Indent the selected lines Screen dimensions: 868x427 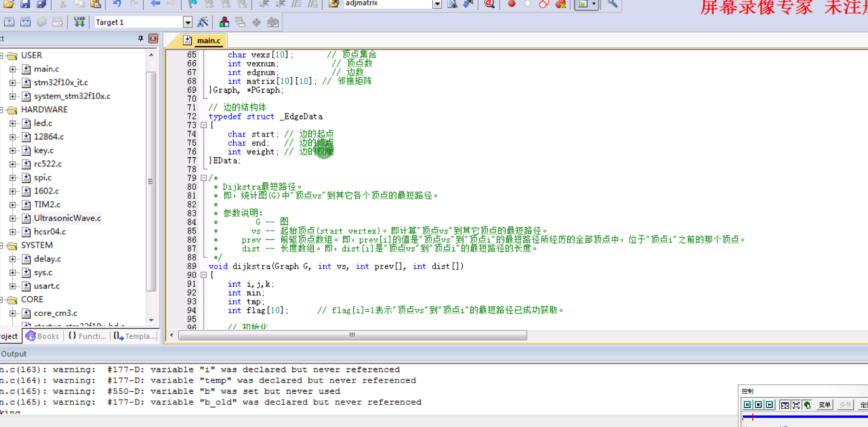[x=264, y=4]
